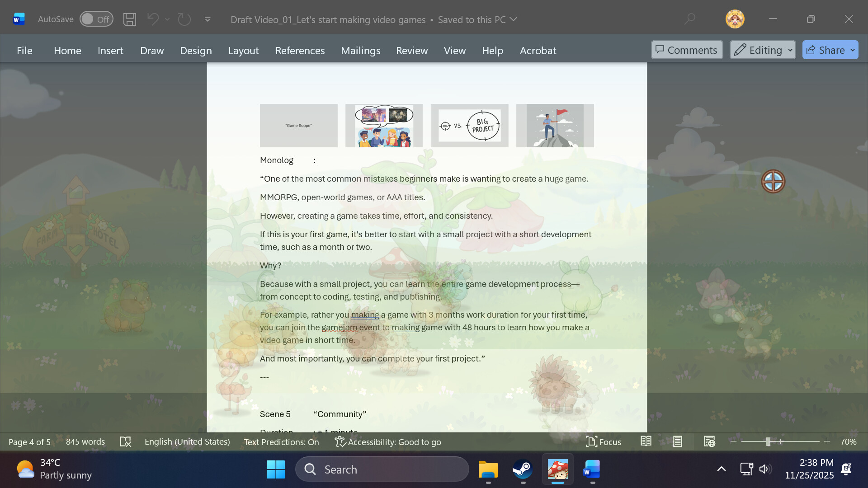
Task: Toggle Text Predictions setting
Action: click(x=281, y=442)
